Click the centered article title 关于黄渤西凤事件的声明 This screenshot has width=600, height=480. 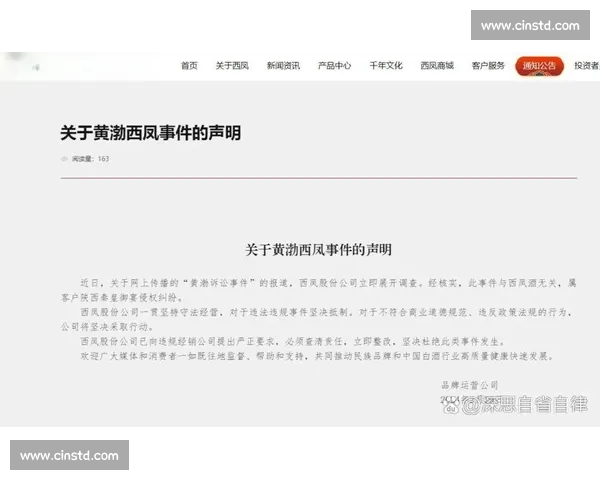click(318, 250)
